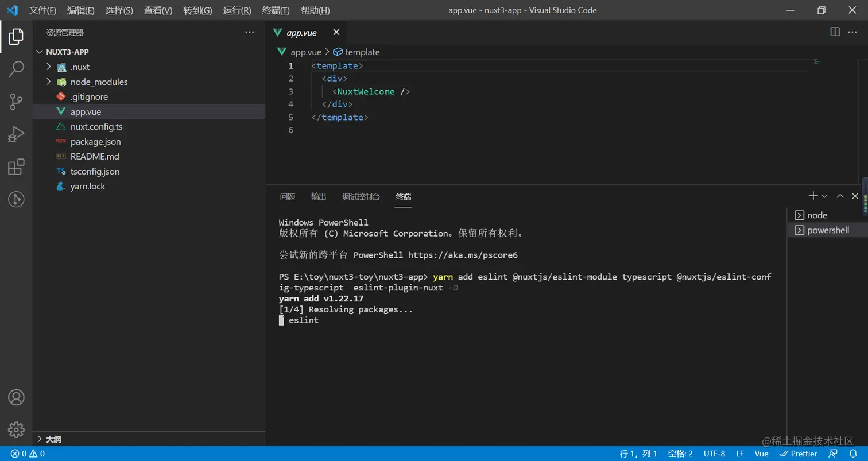Open the 运行(R) menu

tap(237, 10)
